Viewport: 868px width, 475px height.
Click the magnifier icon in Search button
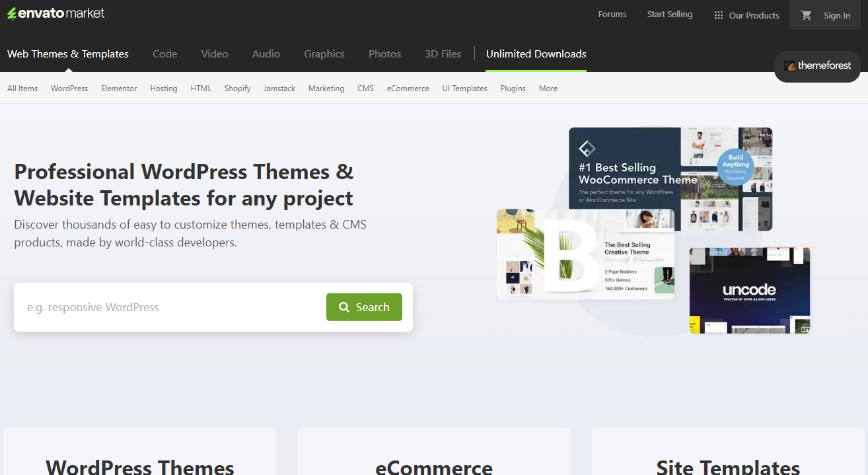[344, 307]
